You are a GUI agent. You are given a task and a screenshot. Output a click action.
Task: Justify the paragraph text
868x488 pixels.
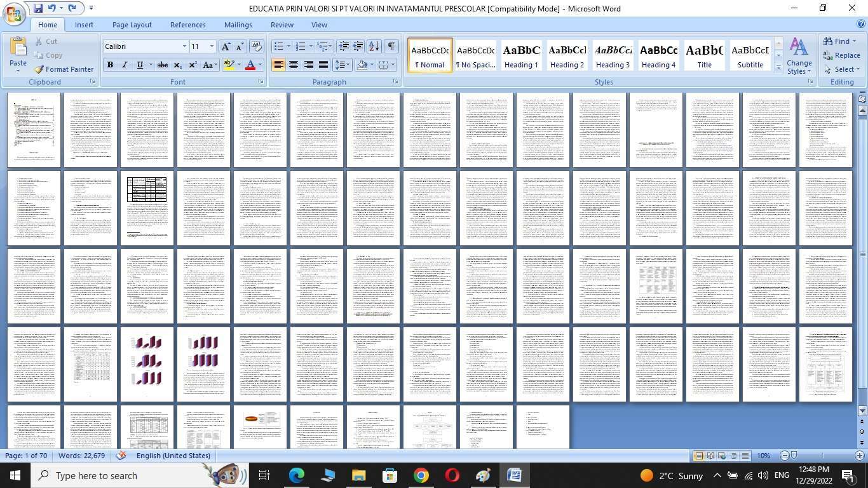click(x=323, y=65)
